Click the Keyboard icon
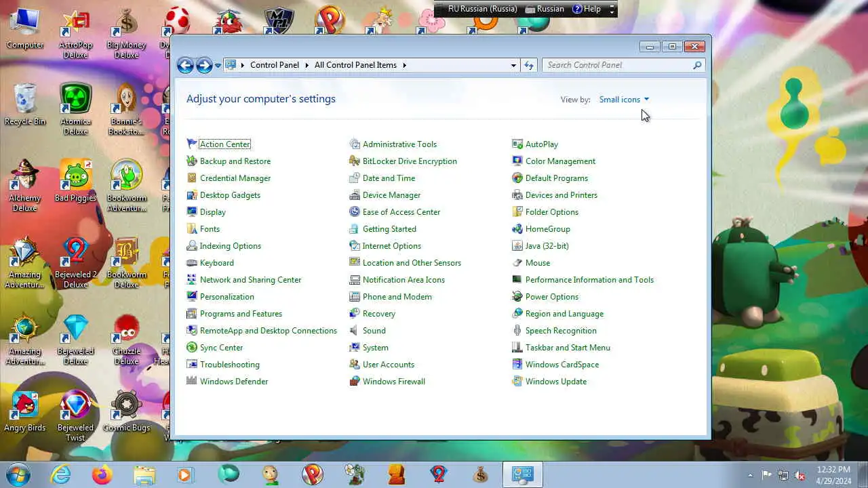The image size is (868, 488). 192,262
